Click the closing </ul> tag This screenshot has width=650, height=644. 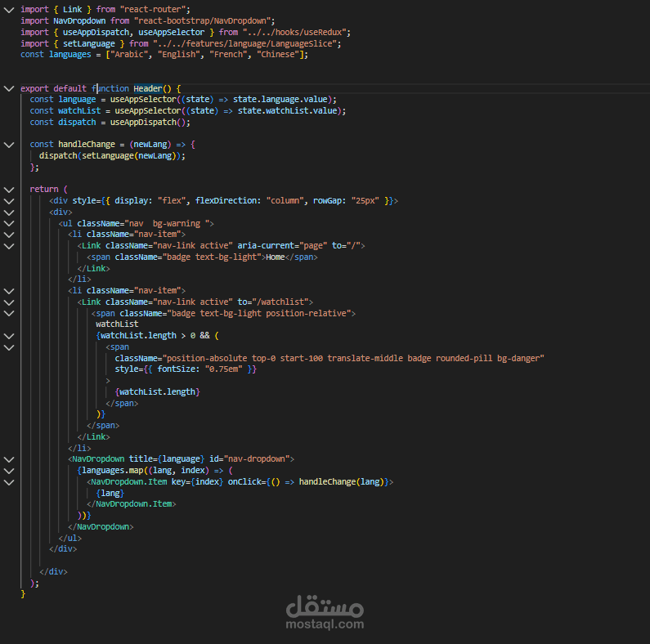[69, 538]
